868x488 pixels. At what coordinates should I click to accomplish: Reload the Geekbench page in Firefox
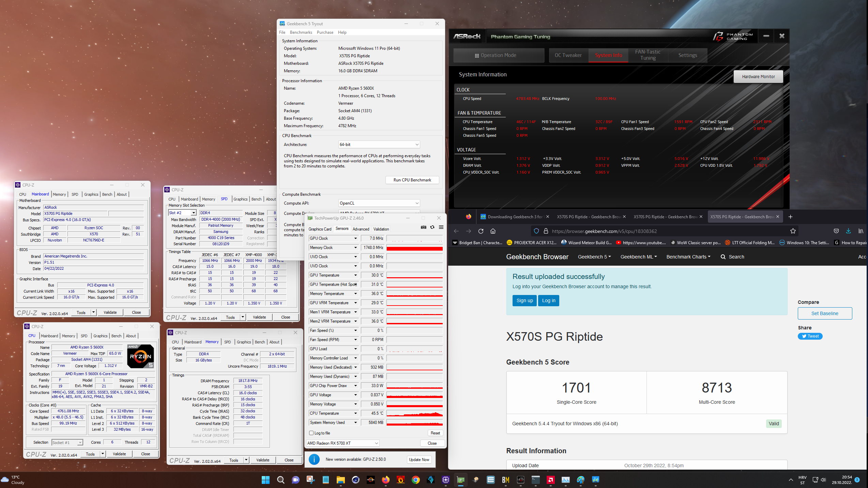(x=481, y=231)
